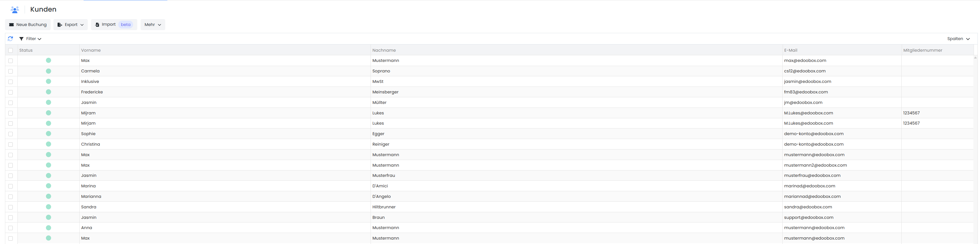Sort by the E-Mail column header

(x=790, y=50)
